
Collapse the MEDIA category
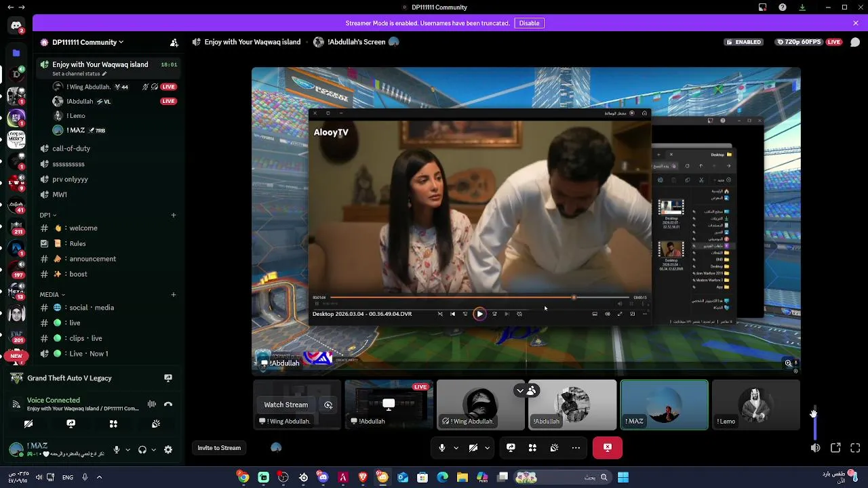(x=52, y=295)
